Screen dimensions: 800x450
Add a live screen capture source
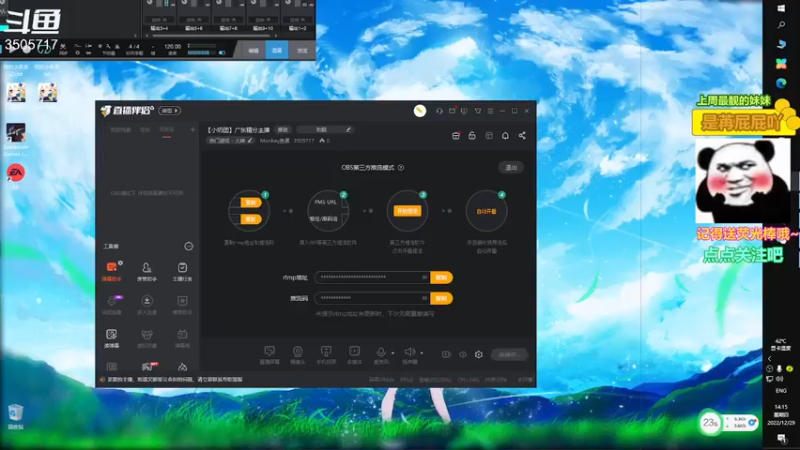pos(269,355)
